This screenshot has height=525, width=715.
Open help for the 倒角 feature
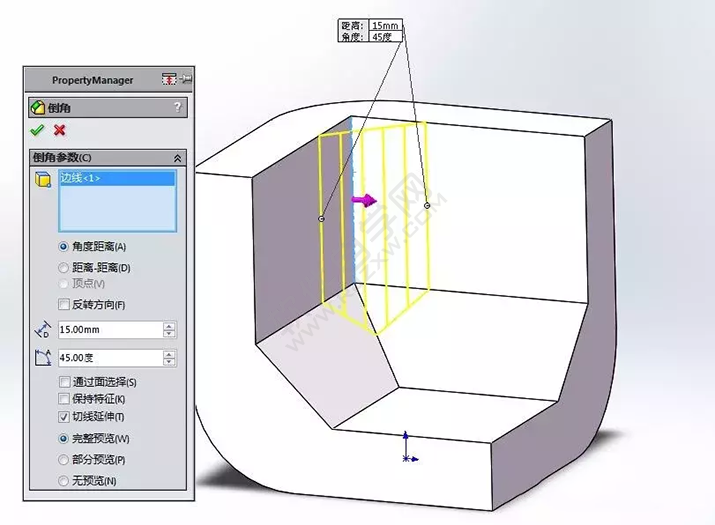[x=177, y=107]
